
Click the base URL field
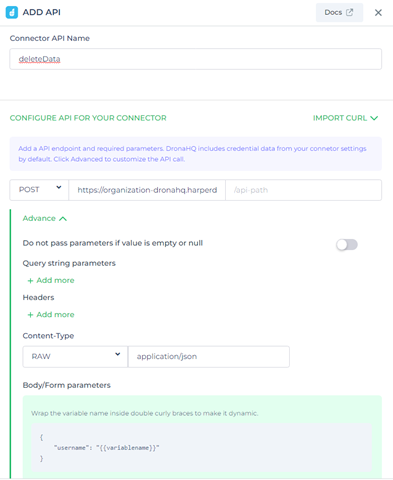[x=147, y=190]
